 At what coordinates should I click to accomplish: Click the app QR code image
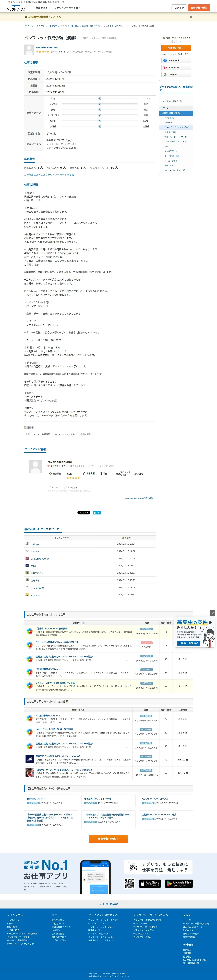(x=130, y=883)
